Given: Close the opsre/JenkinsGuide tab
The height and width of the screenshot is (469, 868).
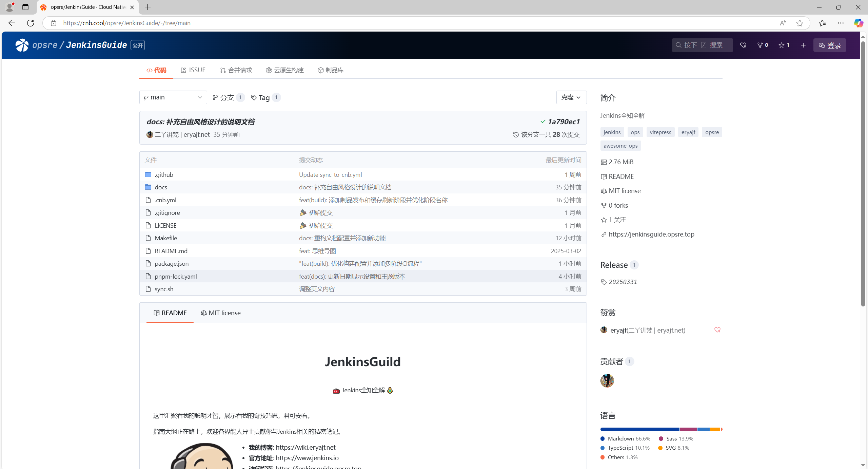Looking at the screenshot, I should [x=132, y=7].
